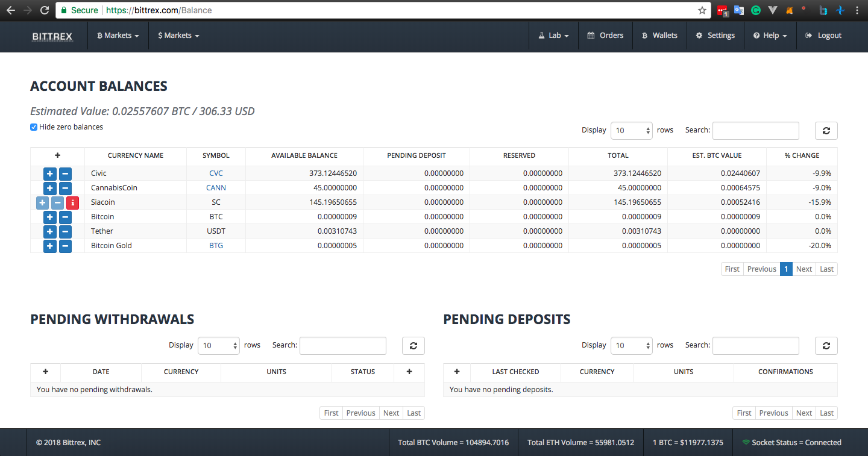Refresh the pending deposits table
The height and width of the screenshot is (456, 868).
tap(826, 345)
